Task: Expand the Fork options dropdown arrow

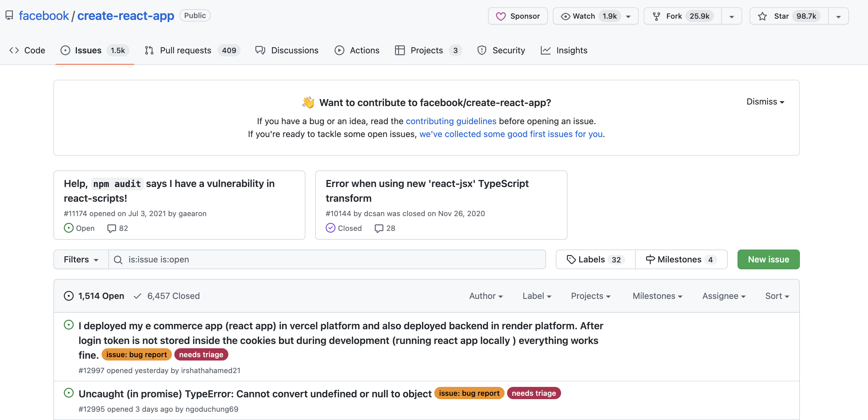Action: pos(731,17)
